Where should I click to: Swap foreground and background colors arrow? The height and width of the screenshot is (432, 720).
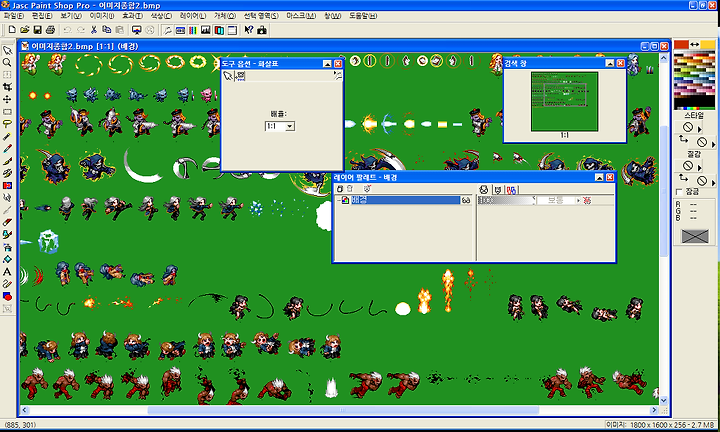(694, 45)
